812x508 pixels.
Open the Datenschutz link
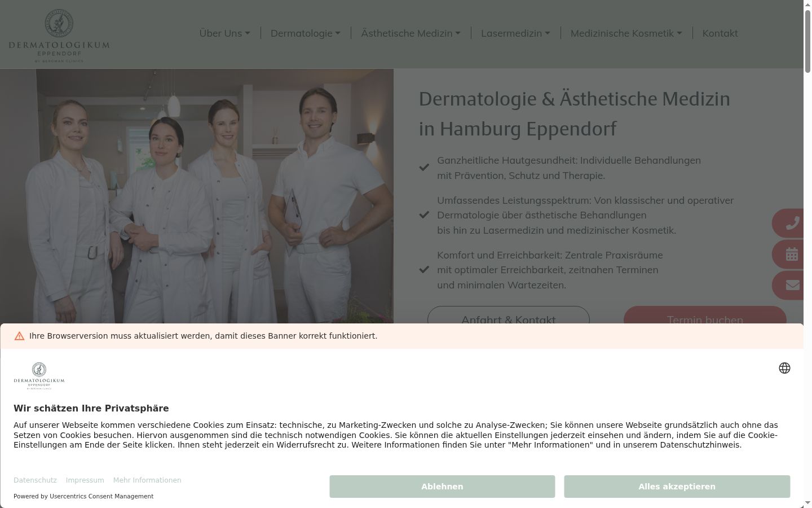tap(35, 480)
